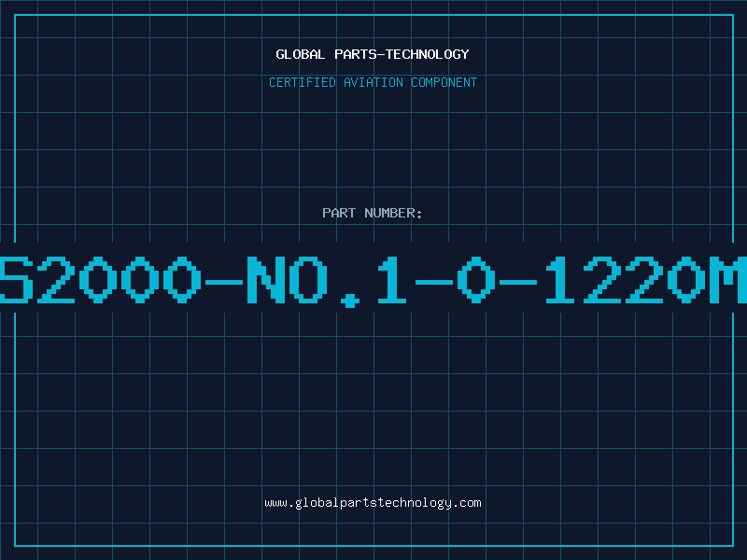The width and height of the screenshot is (747, 560).
Task: Click the GLOBAL PARTS-TECHNOLOGY heading
Action: (373, 54)
